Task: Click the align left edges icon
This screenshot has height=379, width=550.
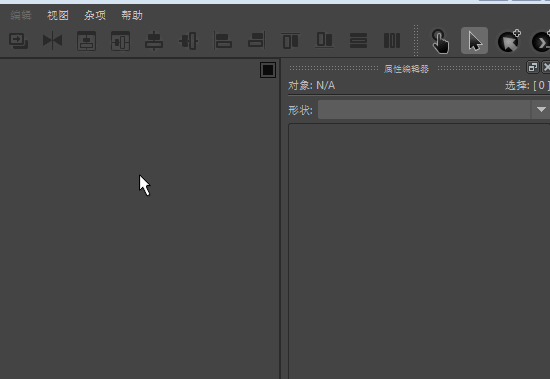Action: coord(223,41)
